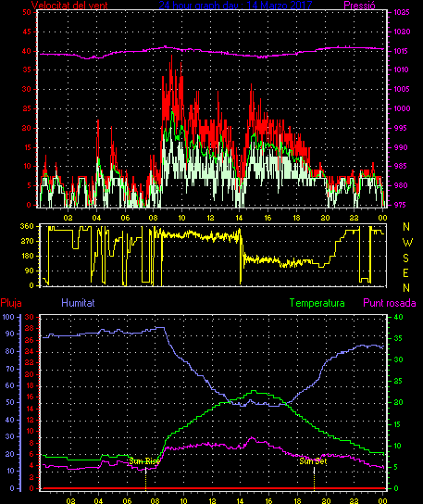This screenshot has height=504, width=423.
Task: Click the 'E' wind direction label
Action: coord(406,273)
